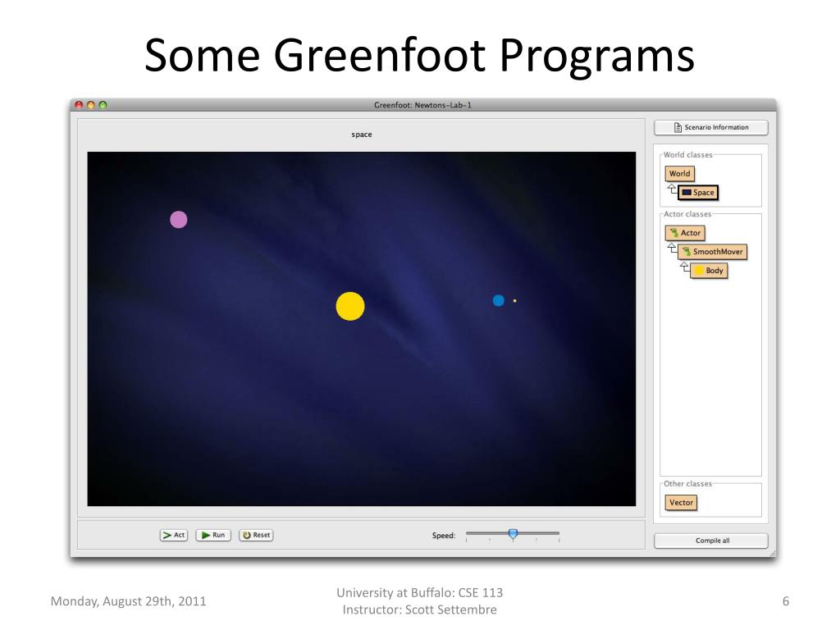Click the circular arrow icon on Reset
Viewport: 840px width, 630px height.
point(247,535)
